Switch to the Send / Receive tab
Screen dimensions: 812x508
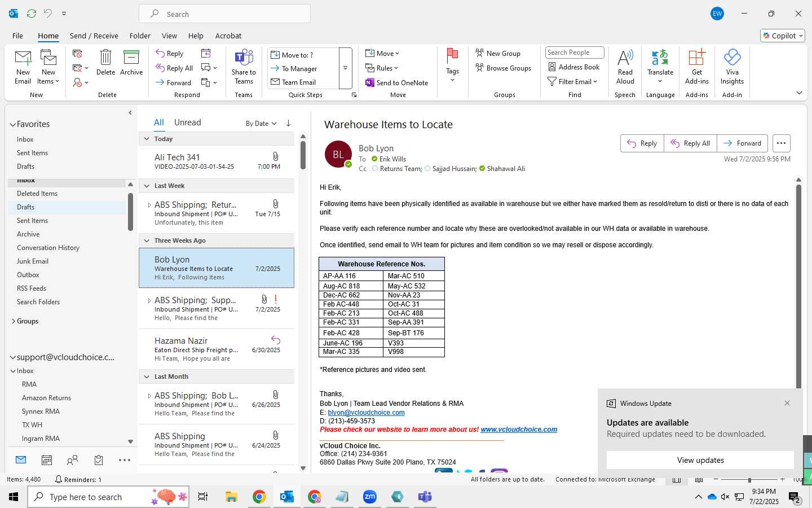pos(94,36)
